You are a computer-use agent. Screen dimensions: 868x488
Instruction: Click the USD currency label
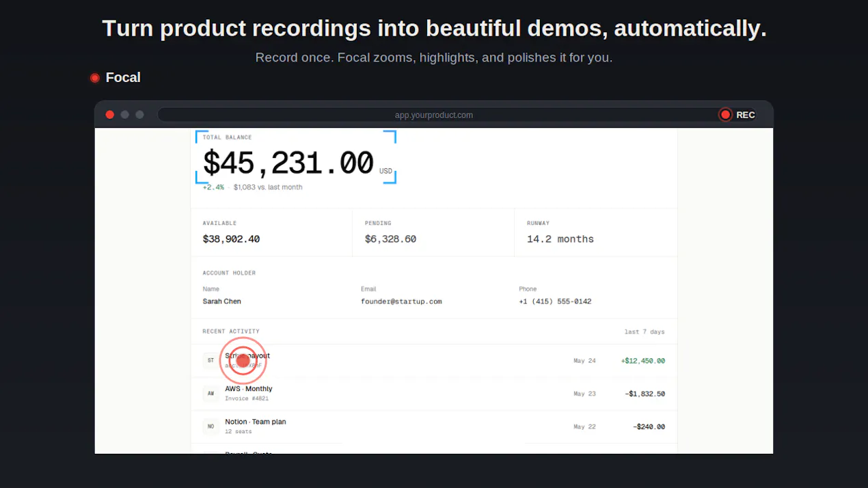(x=386, y=171)
